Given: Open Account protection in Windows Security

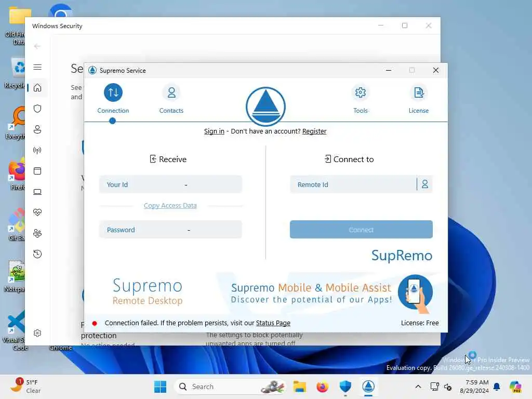Looking at the screenshot, I should tap(37, 129).
